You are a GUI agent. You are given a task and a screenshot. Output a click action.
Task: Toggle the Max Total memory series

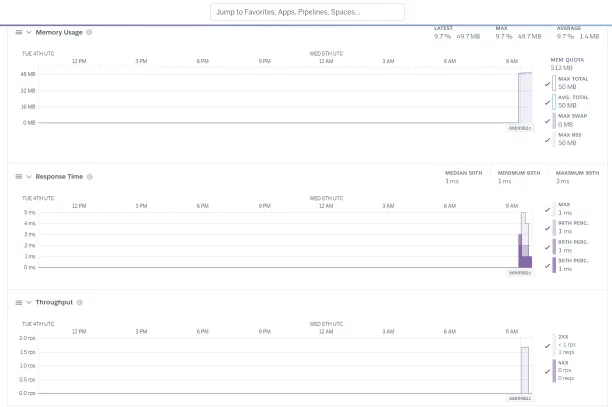[x=547, y=84]
